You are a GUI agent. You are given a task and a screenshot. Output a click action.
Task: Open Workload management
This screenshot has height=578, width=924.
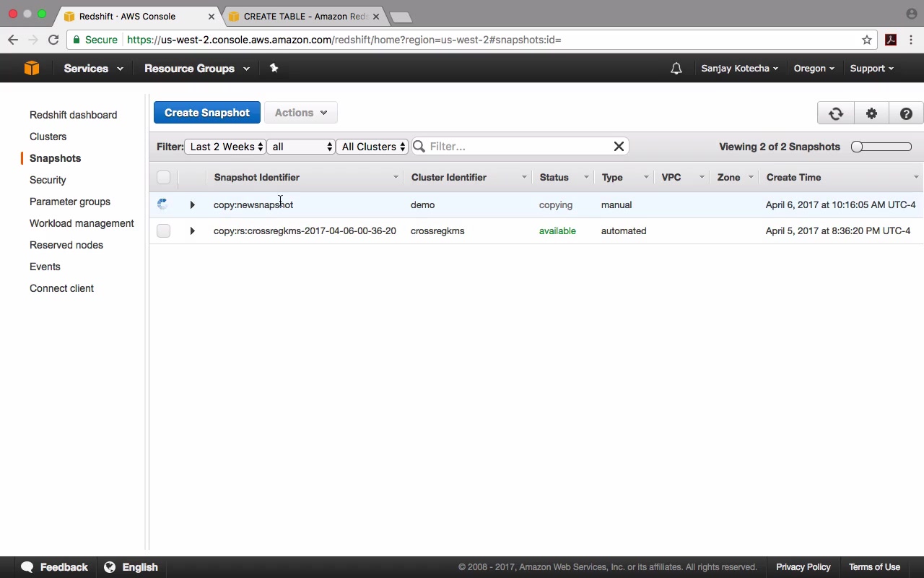(x=82, y=223)
